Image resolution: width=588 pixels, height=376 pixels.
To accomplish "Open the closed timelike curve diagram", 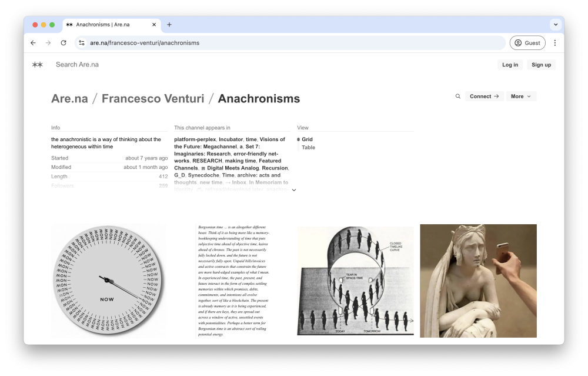I will click(x=355, y=281).
